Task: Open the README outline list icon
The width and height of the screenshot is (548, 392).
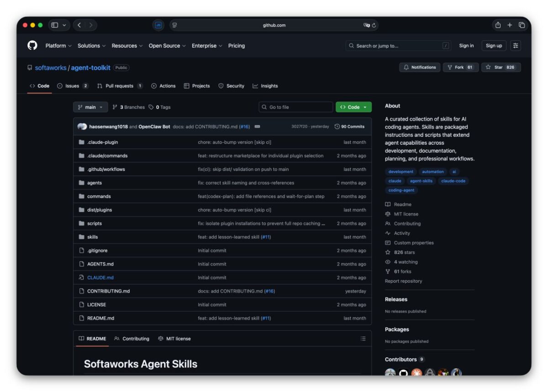Action: [363, 339]
